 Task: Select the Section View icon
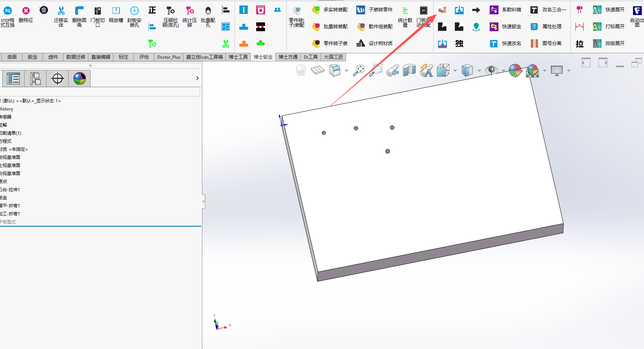tap(409, 70)
